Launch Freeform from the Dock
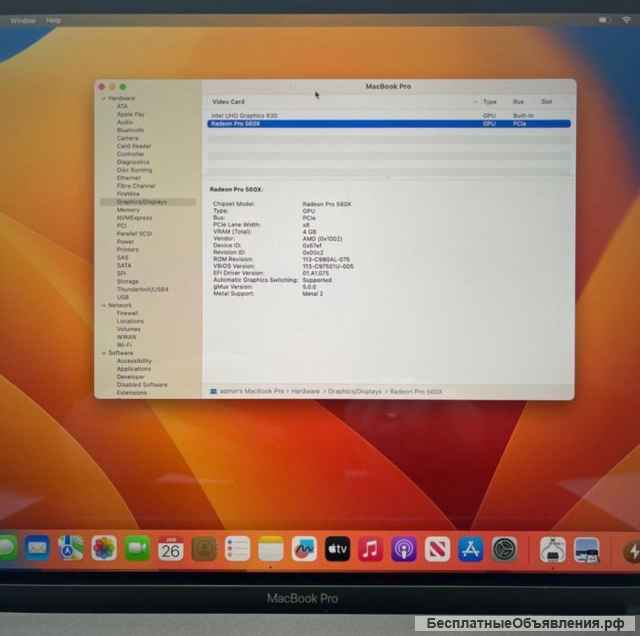 coord(304,549)
